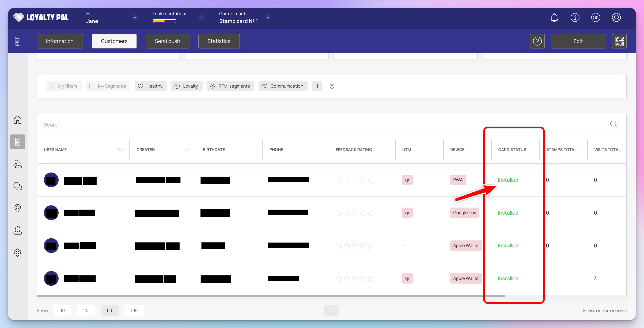The width and height of the screenshot is (644, 328).
Task: Expand the Implementation dropdown chevron
Action: coord(201,17)
